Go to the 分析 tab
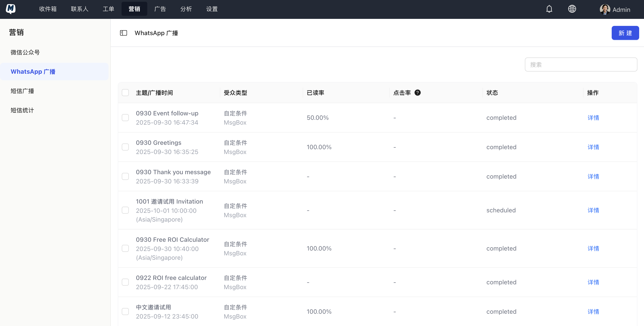Viewport: 644px width, 326px height. pyautogui.click(x=186, y=9)
